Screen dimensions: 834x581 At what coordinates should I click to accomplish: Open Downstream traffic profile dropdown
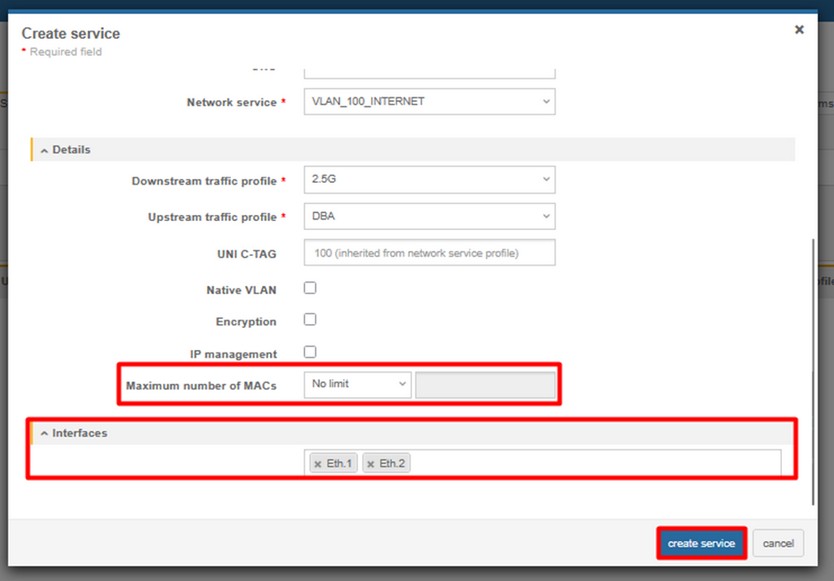pyautogui.click(x=429, y=180)
